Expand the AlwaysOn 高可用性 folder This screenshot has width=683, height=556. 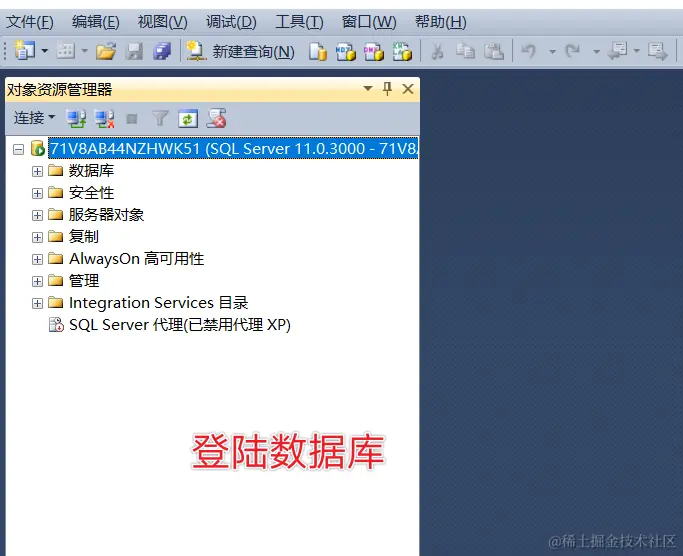(37, 259)
